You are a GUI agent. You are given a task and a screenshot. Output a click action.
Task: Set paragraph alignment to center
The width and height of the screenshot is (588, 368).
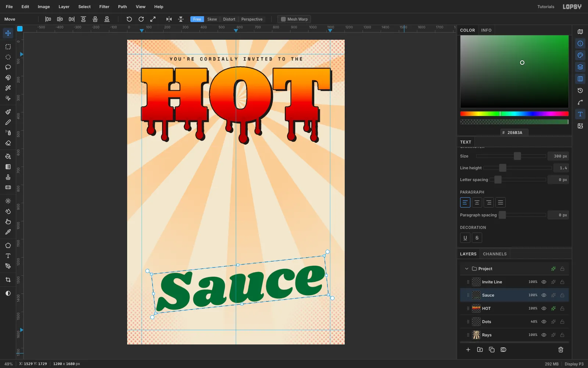pos(477,202)
